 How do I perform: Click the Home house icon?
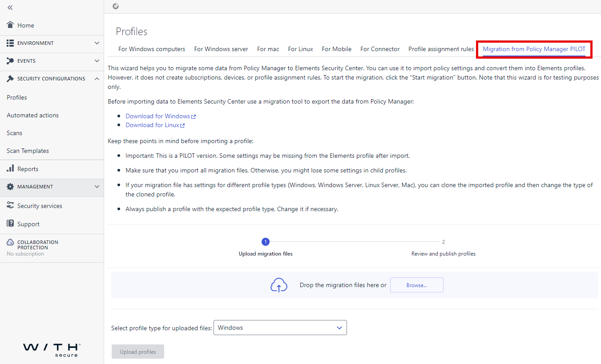click(x=10, y=25)
